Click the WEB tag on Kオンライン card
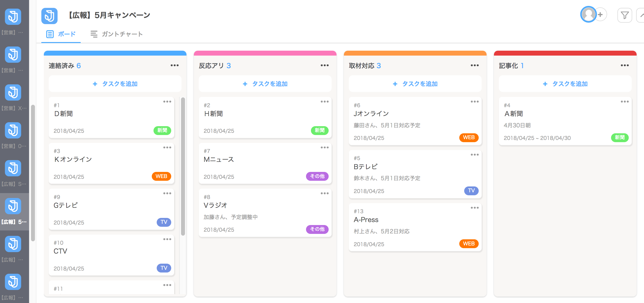The image size is (644, 303). (161, 176)
